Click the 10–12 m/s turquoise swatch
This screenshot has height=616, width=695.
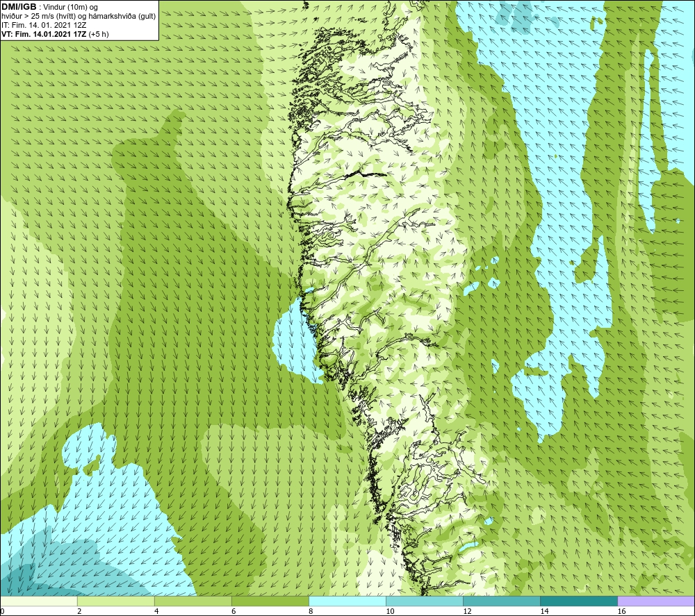point(424,601)
